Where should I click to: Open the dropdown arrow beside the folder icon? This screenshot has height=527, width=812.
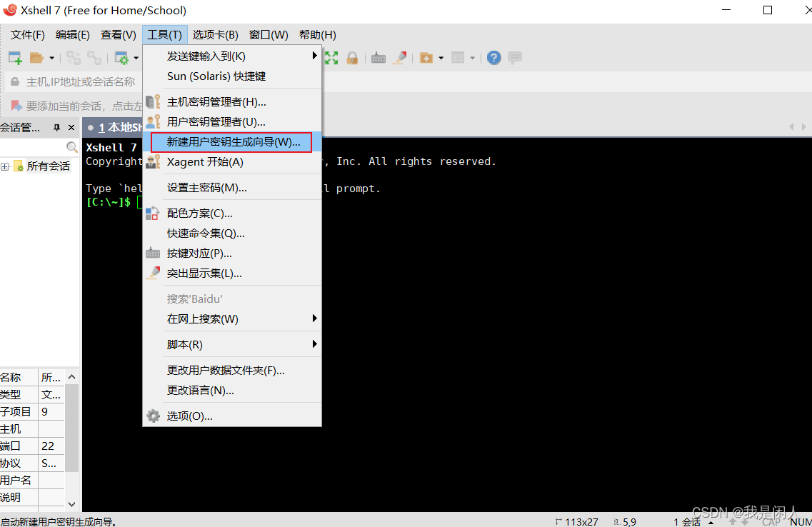pyautogui.click(x=52, y=58)
